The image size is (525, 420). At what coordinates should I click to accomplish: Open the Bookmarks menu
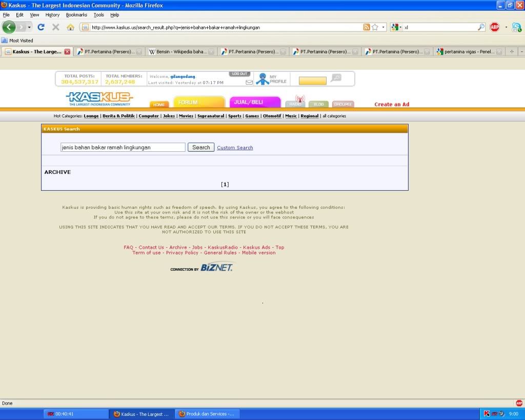pyautogui.click(x=76, y=15)
